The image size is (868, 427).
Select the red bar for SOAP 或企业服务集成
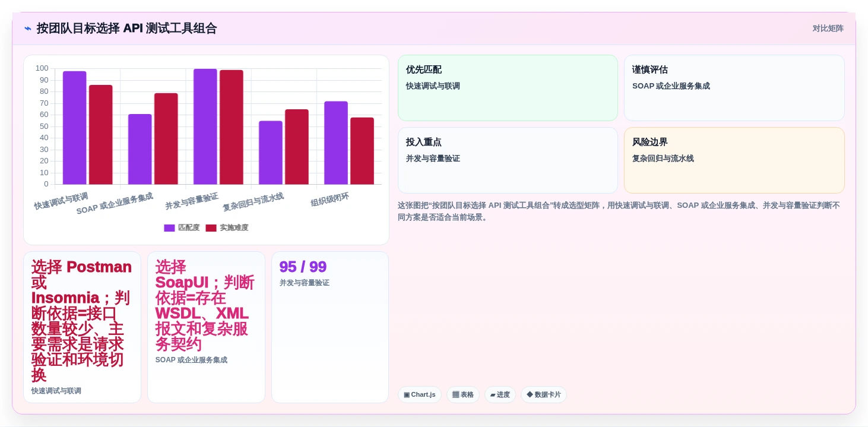click(166, 139)
